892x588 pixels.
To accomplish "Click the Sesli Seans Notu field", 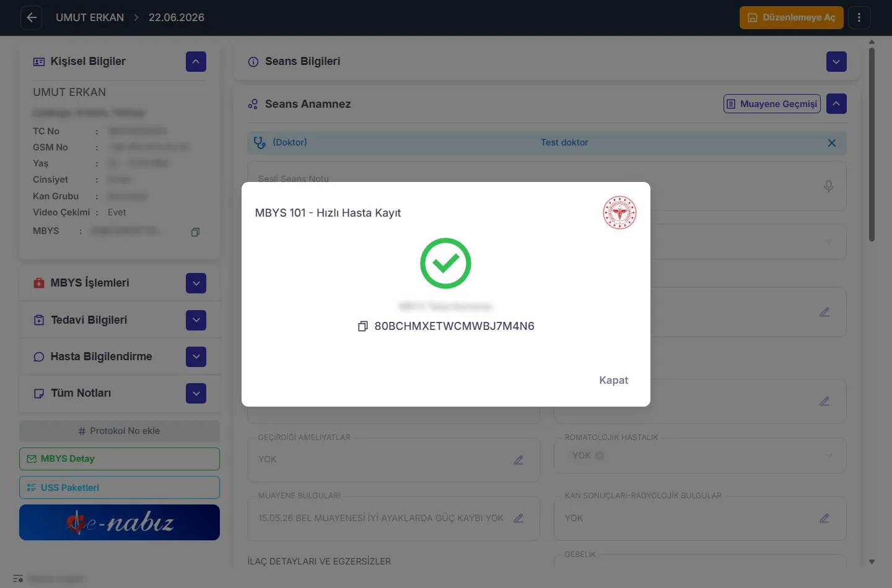I will coord(546,186).
